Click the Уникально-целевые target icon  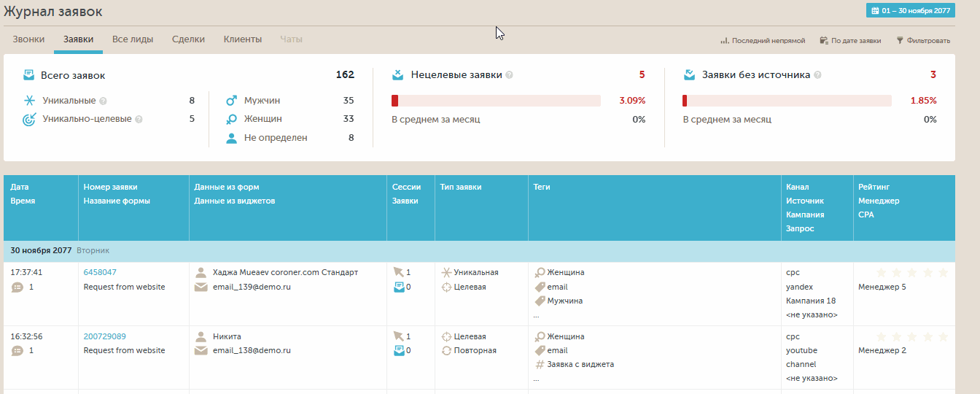pyautogui.click(x=30, y=119)
